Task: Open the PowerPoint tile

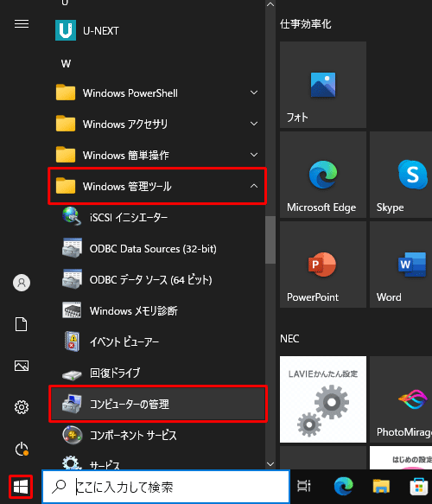Action: tap(323, 265)
